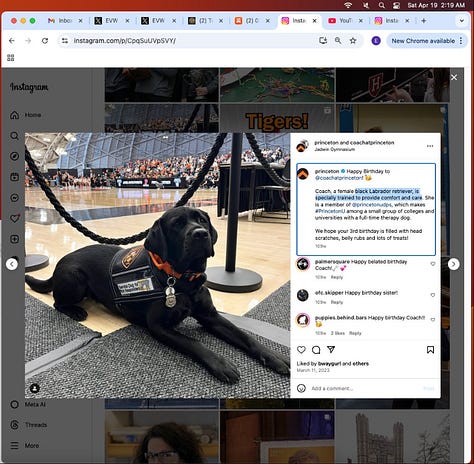Click the black Labrador photo

click(x=157, y=265)
